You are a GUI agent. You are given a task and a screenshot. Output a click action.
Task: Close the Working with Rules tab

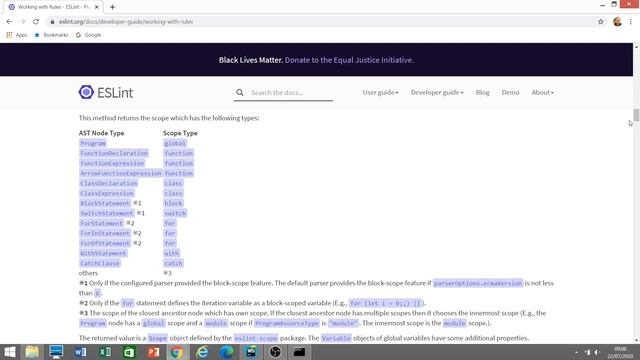(x=97, y=7)
